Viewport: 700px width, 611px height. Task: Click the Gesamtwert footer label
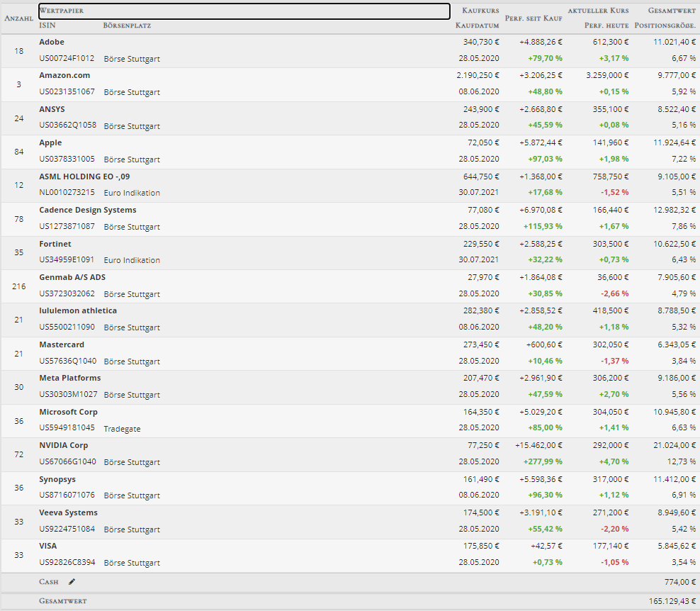pos(63,601)
